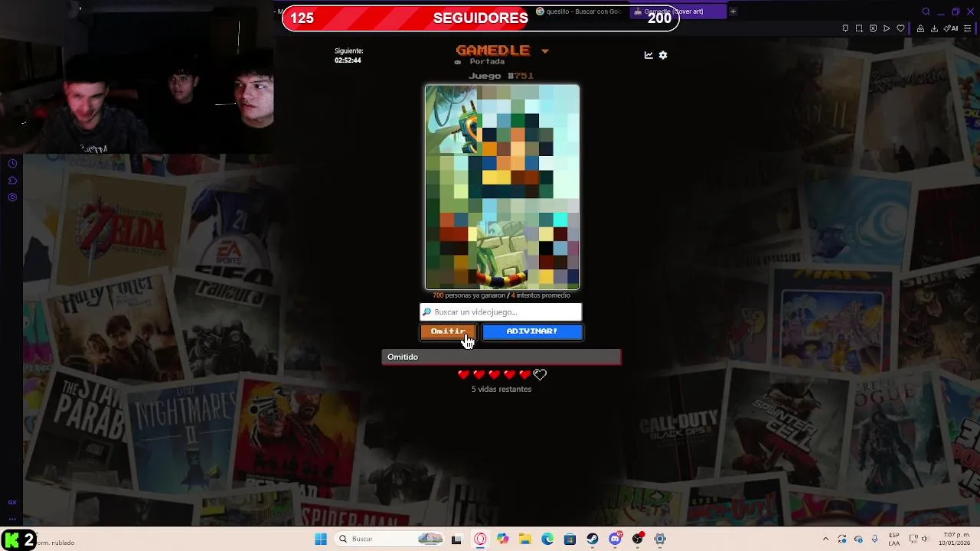The height and width of the screenshot is (551, 980).
Task: Click the 'Portada' mode subtitle
Action: [x=487, y=61]
